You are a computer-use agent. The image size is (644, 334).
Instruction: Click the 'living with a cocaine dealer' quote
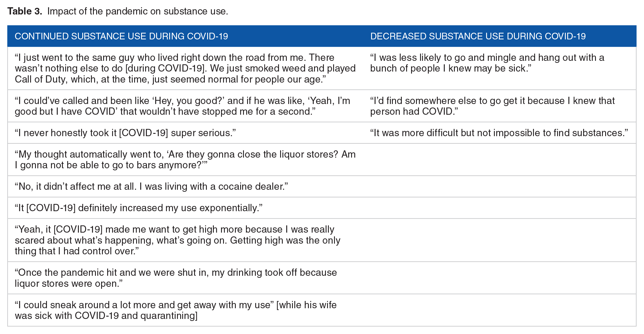tap(151, 187)
